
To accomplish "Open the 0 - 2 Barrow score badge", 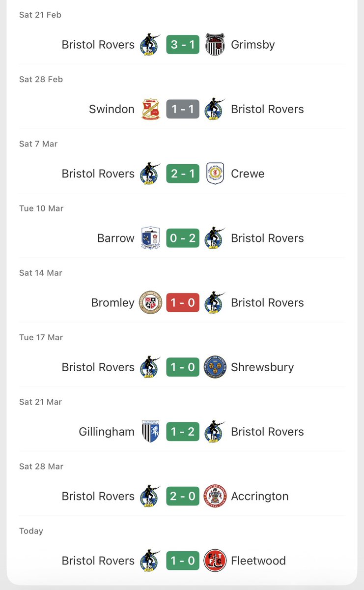I will [x=183, y=238].
